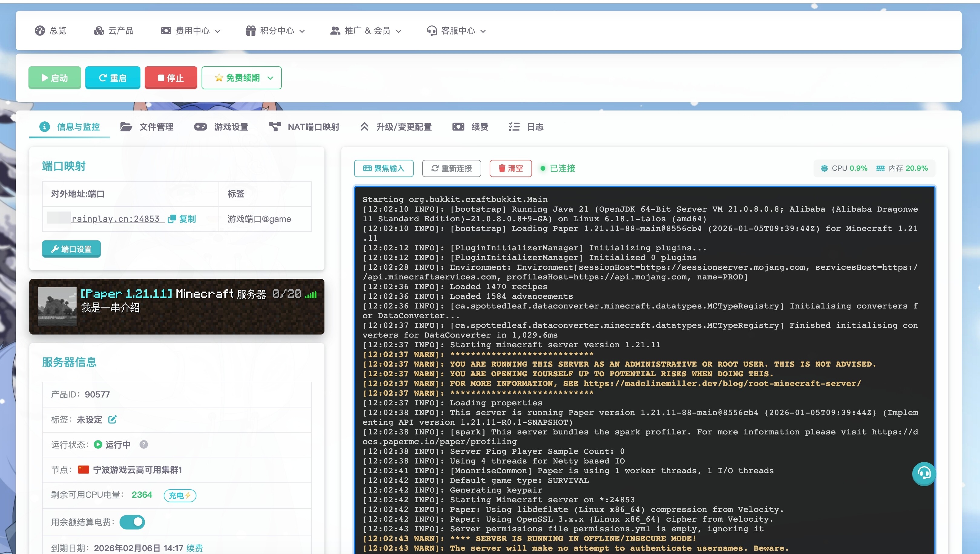Click the 清空 console button

click(511, 168)
